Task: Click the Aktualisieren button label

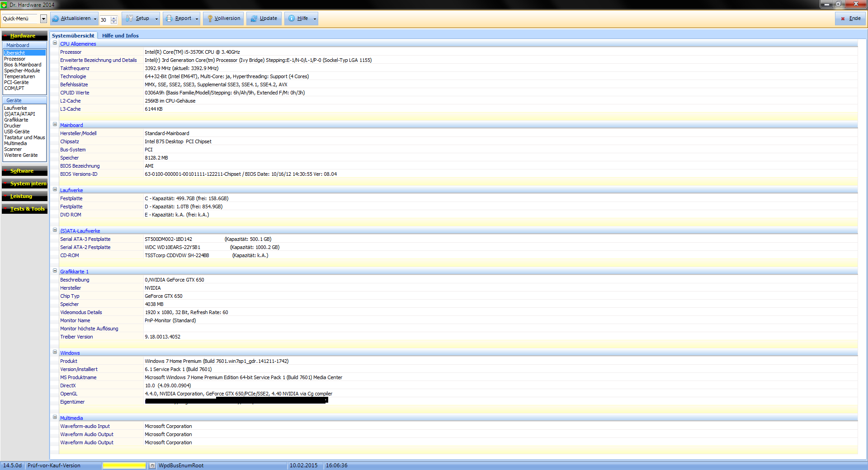Action: [x=75, y=19]
